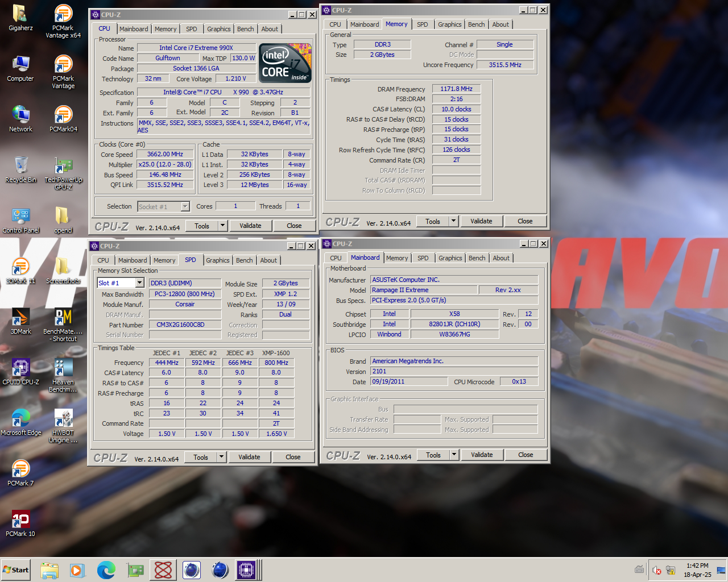Click the CM3X2G1600C8D part number
The image size is (728, 582).
(x=185, y=325)
